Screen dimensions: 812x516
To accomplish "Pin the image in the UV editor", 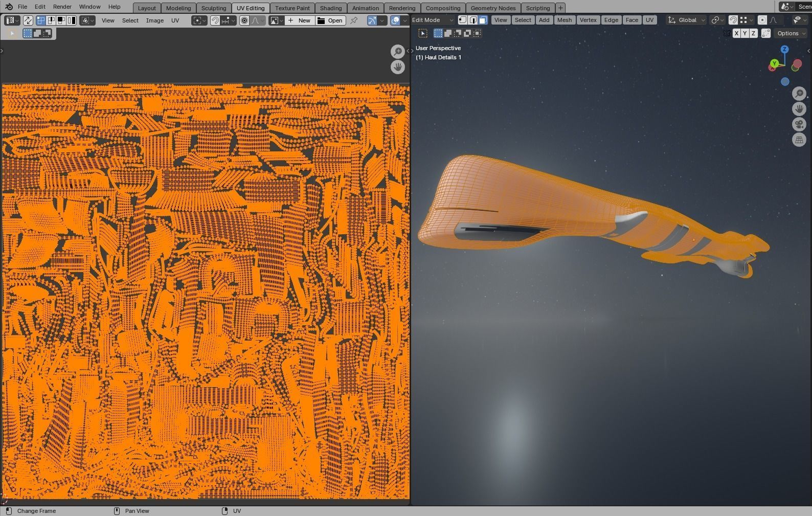I will 353,20.
